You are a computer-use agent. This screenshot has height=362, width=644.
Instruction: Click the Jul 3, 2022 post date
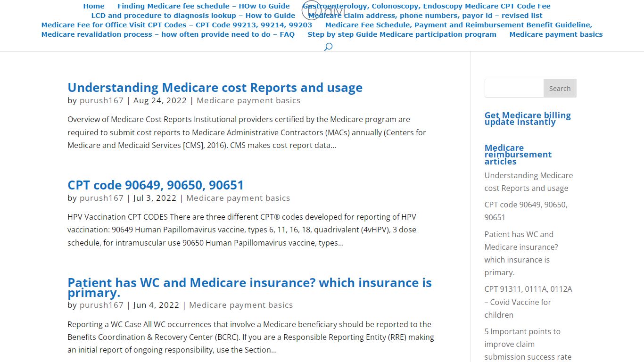155,198
